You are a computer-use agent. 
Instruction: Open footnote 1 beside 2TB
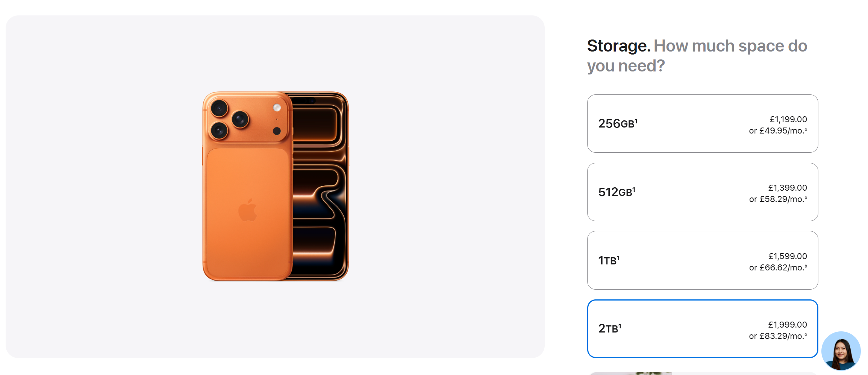point(620,326)
